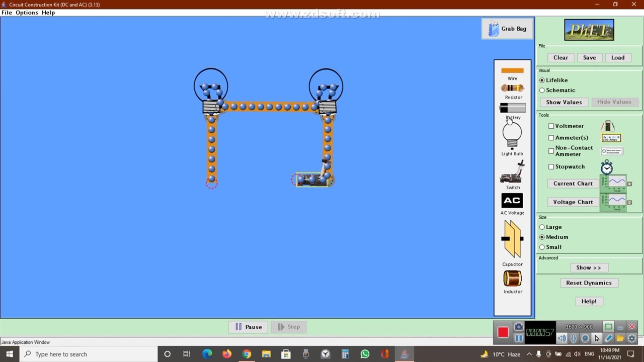
Task: Select the Switch component icon
Action: point(512,172)
